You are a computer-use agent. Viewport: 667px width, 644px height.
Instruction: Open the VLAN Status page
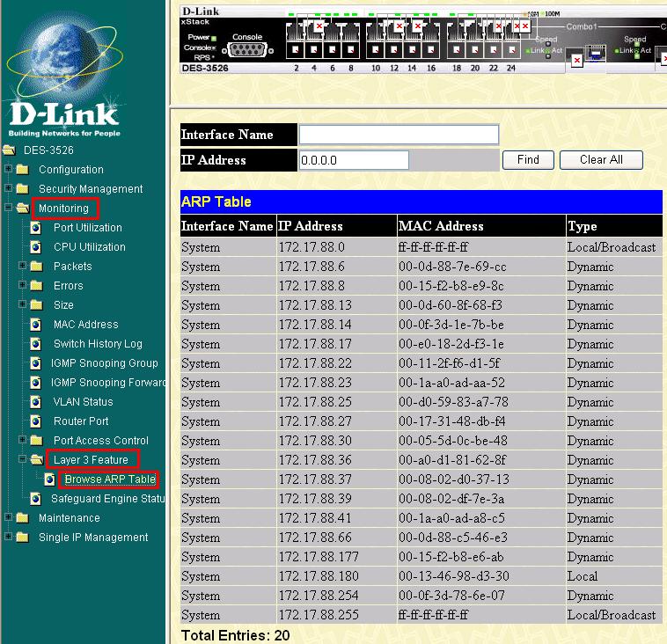(x=83, y=402)
